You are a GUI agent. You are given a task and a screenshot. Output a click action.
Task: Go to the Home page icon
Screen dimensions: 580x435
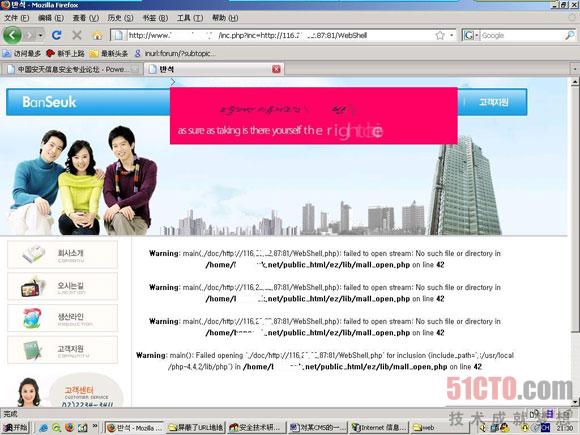(98, 36)
